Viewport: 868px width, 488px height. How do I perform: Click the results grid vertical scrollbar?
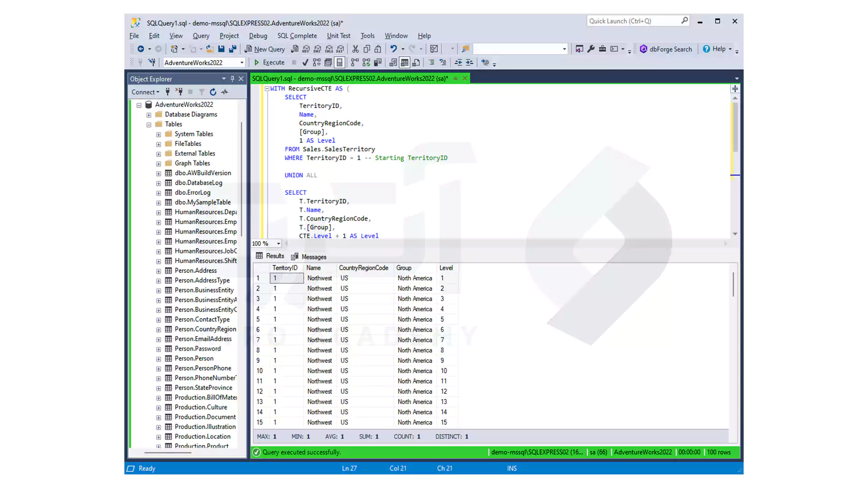coord(733,284)
